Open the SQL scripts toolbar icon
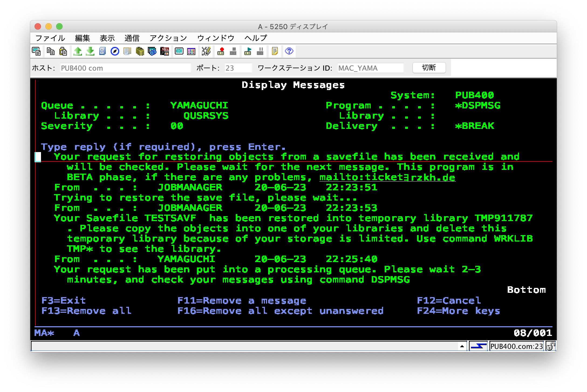Viewport: 587px width, 392px height. tap(165, 51)
